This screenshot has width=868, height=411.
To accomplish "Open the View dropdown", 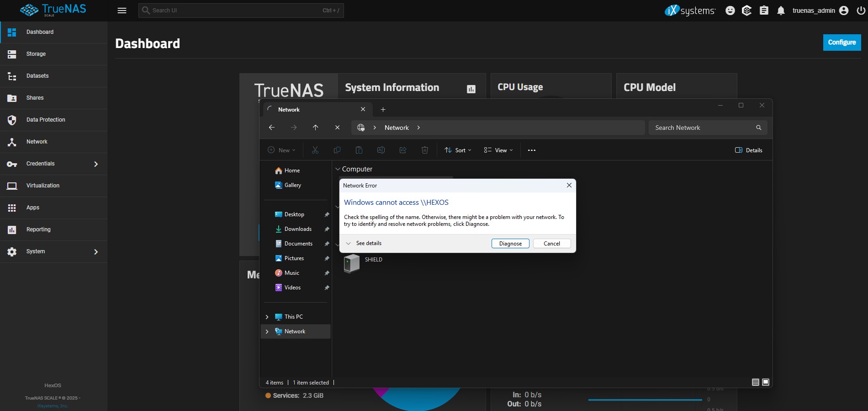I will [x=498, y=150].
